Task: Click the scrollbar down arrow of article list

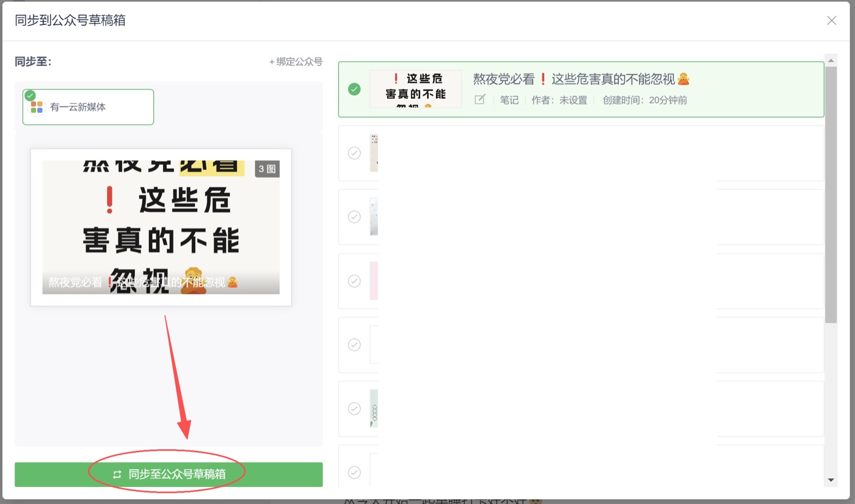Action: 831,480
